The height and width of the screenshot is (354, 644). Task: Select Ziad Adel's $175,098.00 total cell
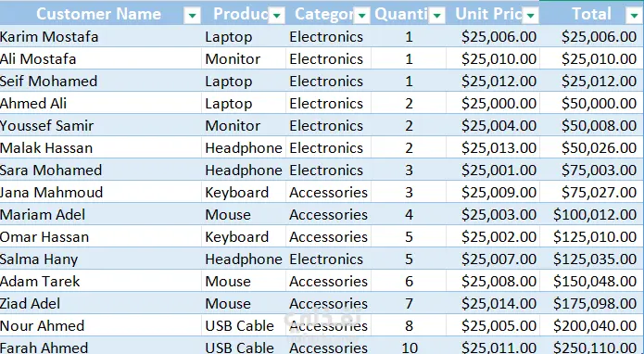tap(591, 303)
